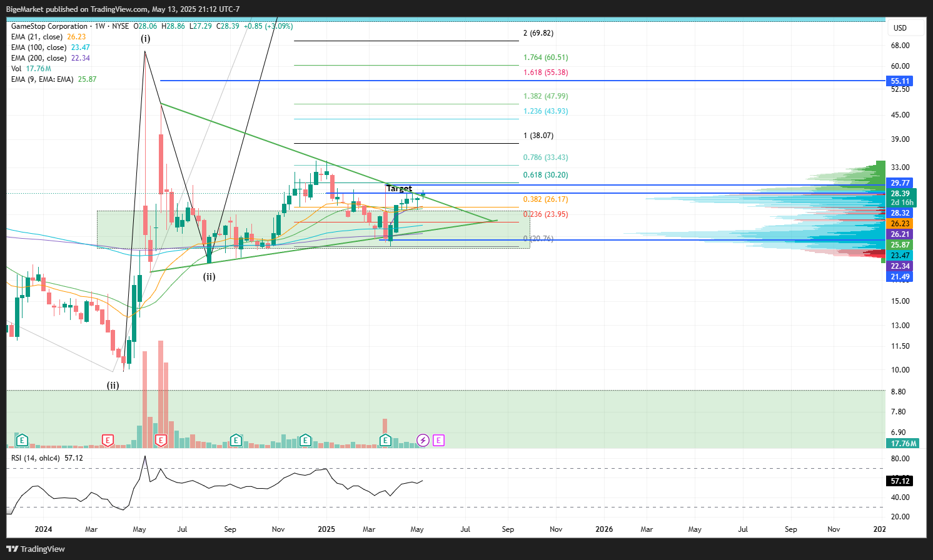Click the BigeMarket published on TradingView.com header
The width and height of the screenshot is (933, 560).
123,9
